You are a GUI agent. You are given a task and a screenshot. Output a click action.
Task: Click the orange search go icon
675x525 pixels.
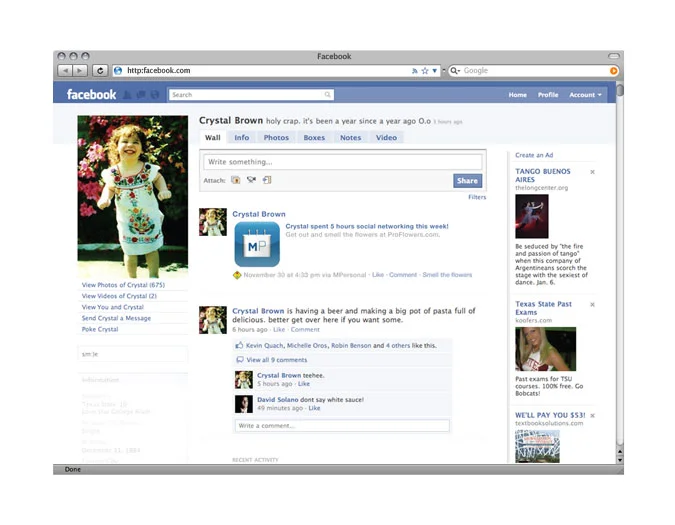tap(613, 71)
